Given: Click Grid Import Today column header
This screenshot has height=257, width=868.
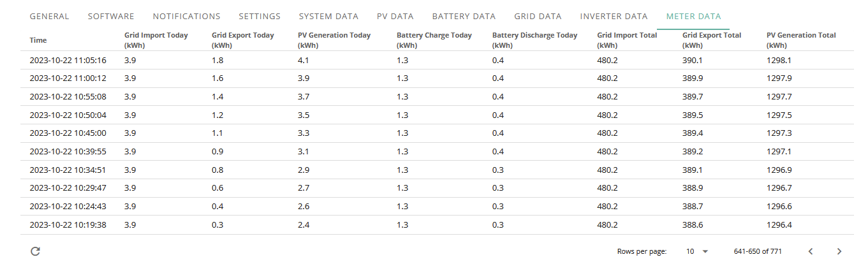Looking at the screenshot, I should (156, 40).
